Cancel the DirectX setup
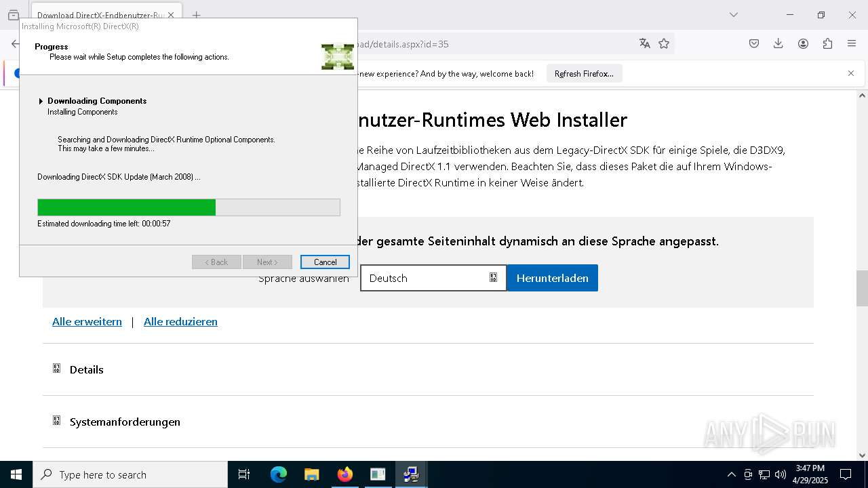The height and width of the screenshot is (488, 868). point(325,262)
